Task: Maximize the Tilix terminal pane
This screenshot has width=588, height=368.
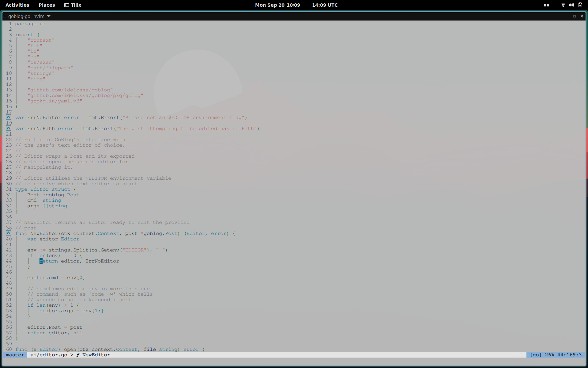Action: pos(575,16)
